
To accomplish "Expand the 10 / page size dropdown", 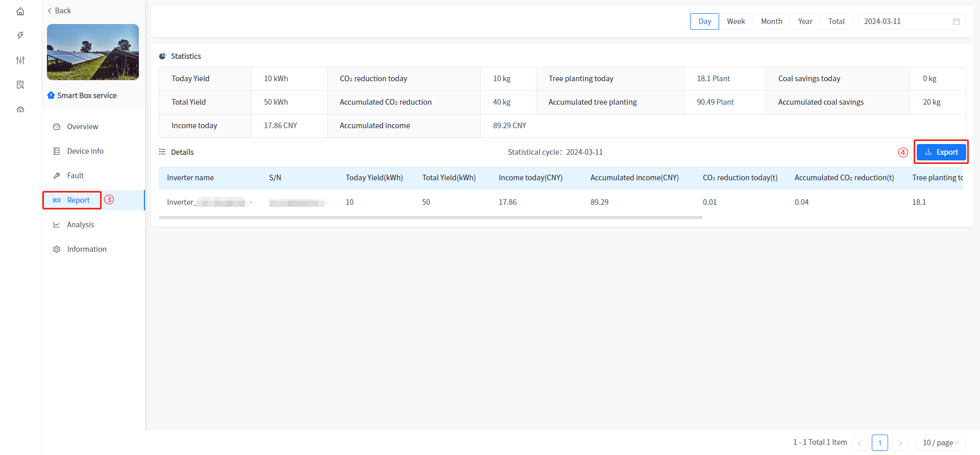I will [940, 443].
